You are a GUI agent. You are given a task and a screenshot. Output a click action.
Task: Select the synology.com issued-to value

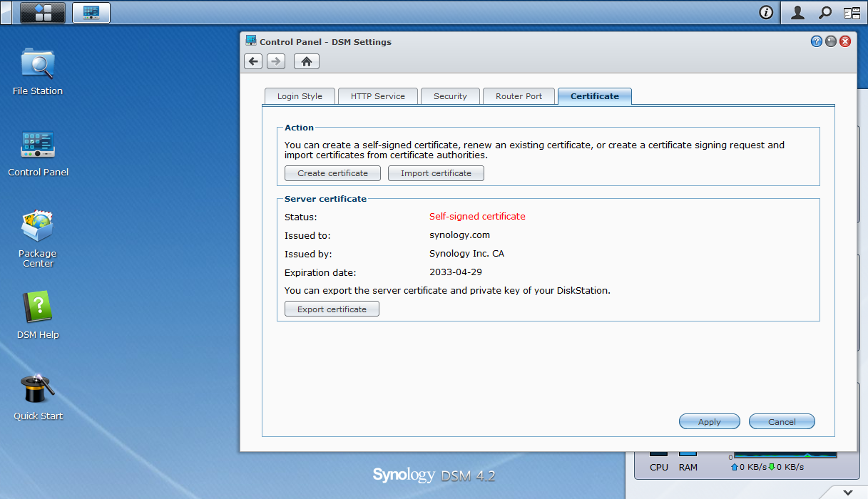(459, 235)
